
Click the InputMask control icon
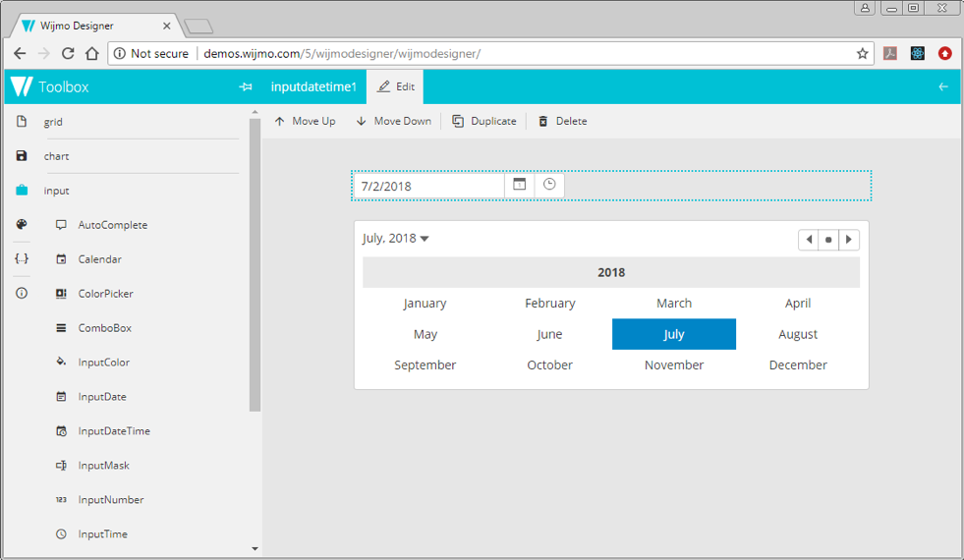click(61, 466)
